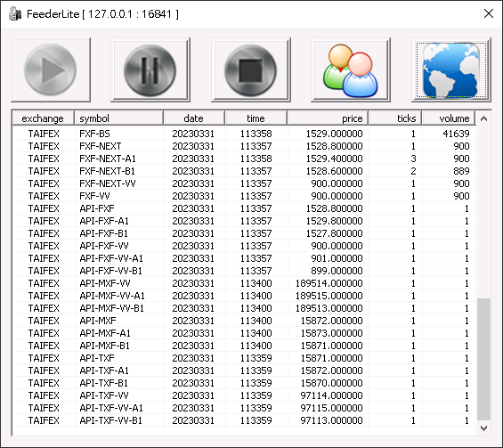Click the time column header

point(256,118)
